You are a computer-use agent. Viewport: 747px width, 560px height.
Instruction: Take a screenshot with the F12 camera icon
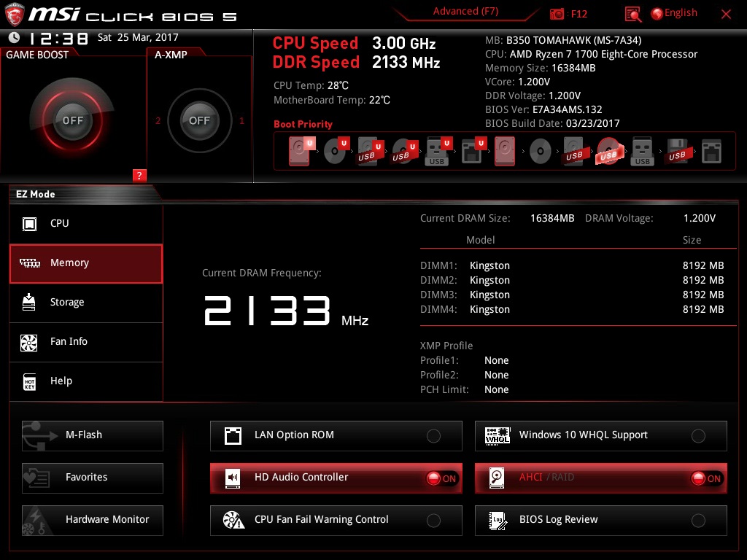557,14
